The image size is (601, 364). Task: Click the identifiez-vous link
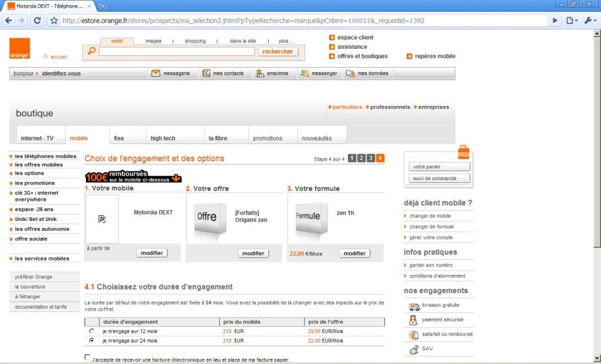pyautogui.click(x=61, y=73)
